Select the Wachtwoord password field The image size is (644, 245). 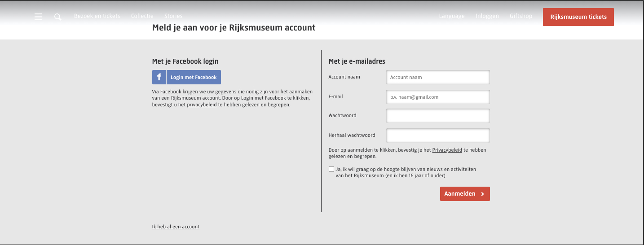click(438, 116)
